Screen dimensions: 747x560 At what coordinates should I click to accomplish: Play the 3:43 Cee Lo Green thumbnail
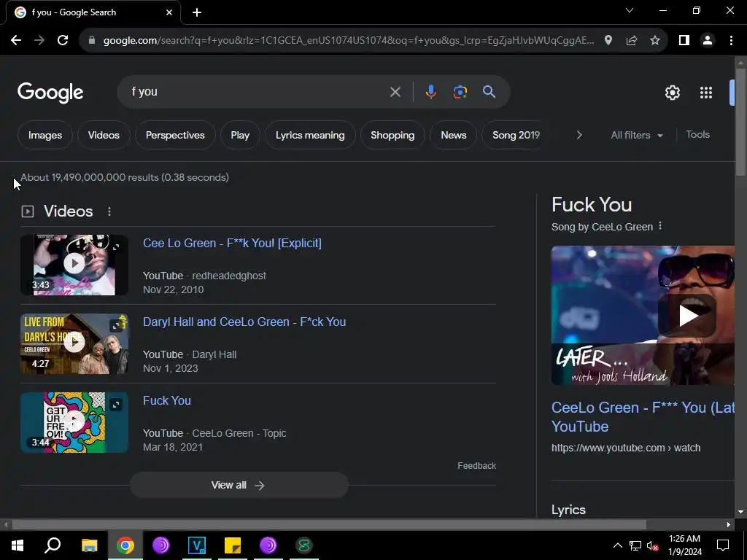tap(74, 263)
